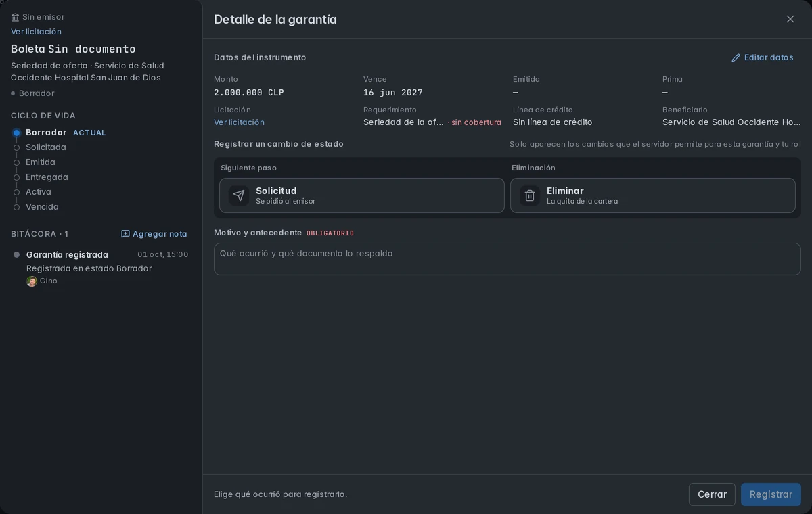Open Ver licitación in the sidebar
The image size is (812, 514).
pos(36,32)
